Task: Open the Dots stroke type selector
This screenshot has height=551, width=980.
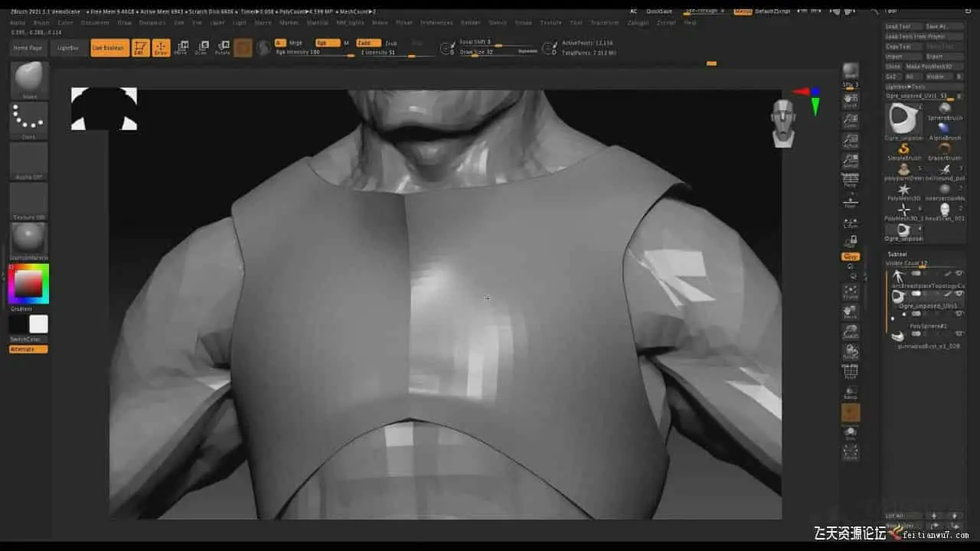Action: click(29, 120)
